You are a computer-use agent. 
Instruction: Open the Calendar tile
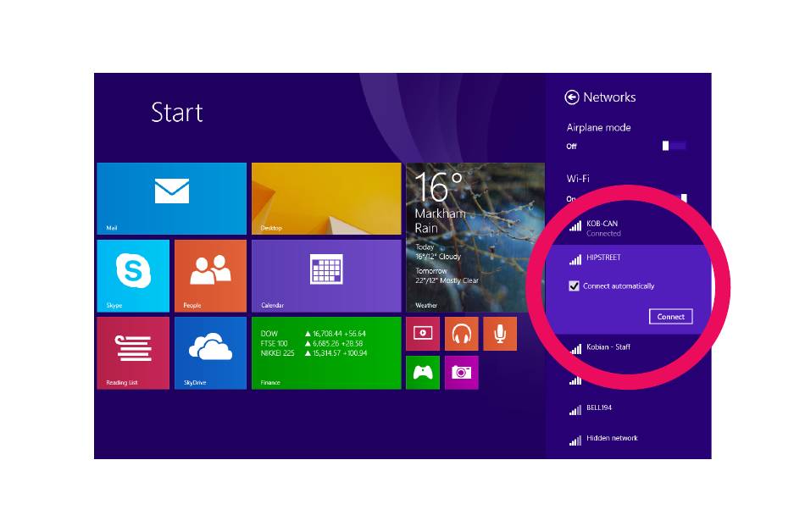[326, 275]
